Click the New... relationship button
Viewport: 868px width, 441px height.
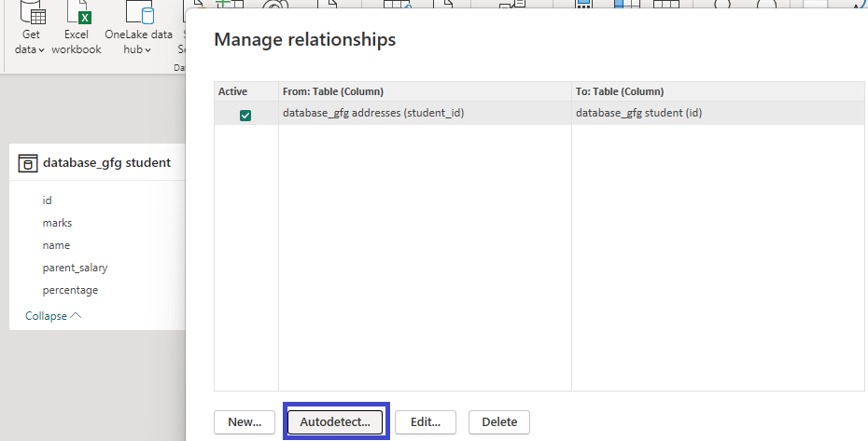[x=244, y=422]
